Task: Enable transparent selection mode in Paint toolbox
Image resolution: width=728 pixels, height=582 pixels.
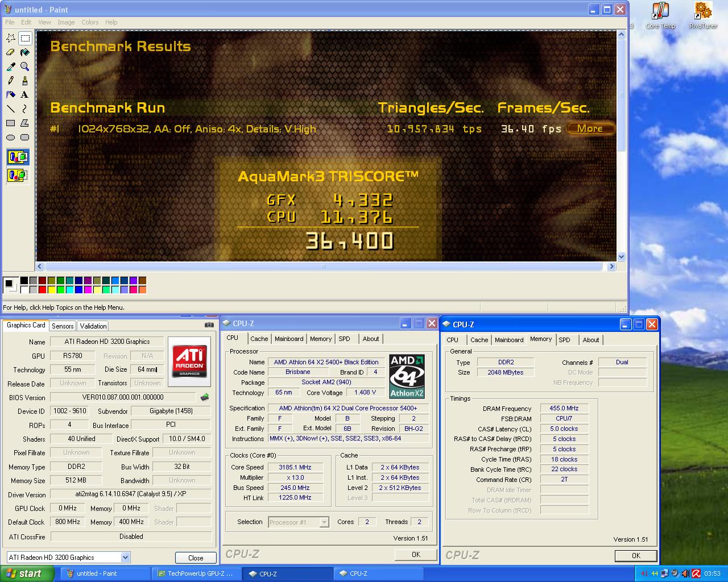Action: (x=18, y=175)
